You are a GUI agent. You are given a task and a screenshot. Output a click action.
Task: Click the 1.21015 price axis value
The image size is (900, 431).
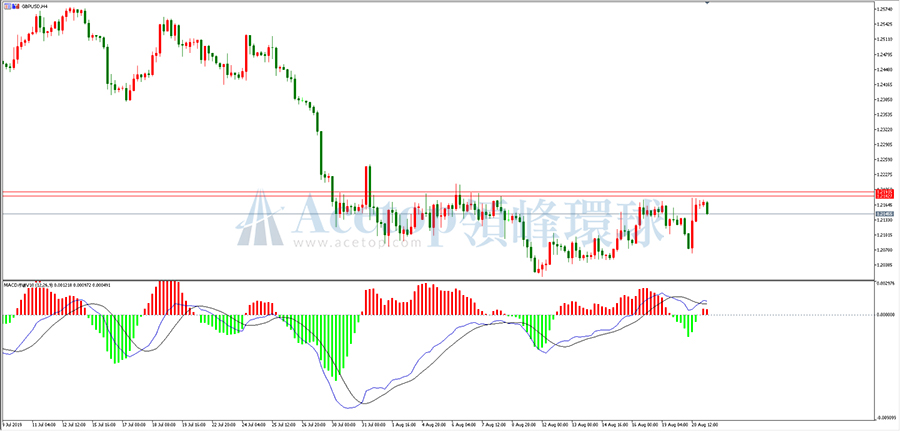(x=885, y=235)
